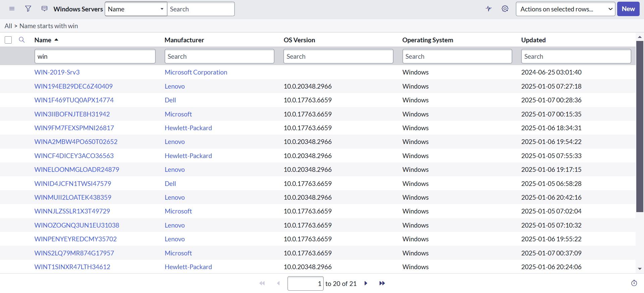The image size is (644, 293).
Task: Click the response time clock icon
Action: [x=634, y=283]
